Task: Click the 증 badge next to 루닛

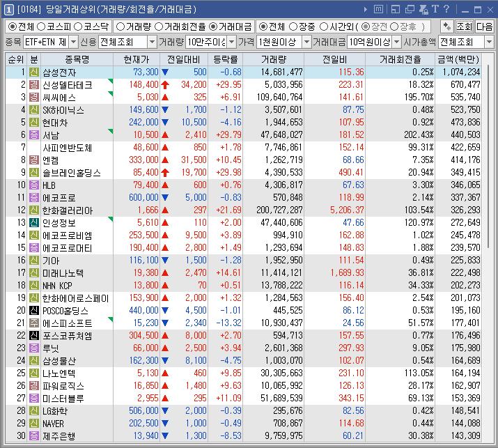Action: point(34,348)
